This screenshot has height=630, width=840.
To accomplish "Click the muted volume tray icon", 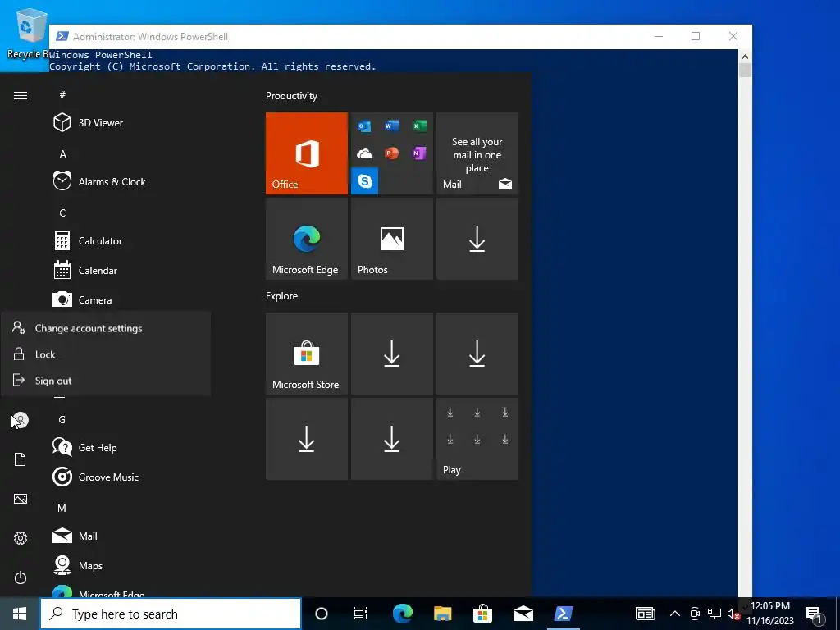I will coord(733,614).
